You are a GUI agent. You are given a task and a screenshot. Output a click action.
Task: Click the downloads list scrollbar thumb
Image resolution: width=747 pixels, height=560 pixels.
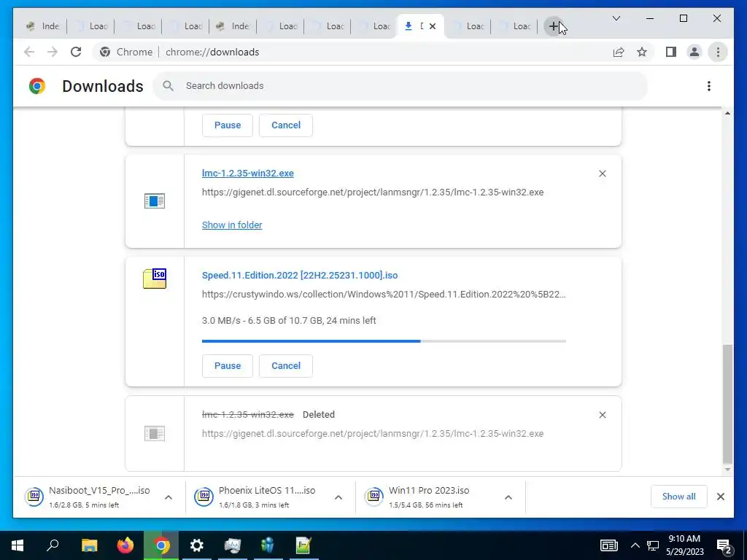click(x=727, y=404)
